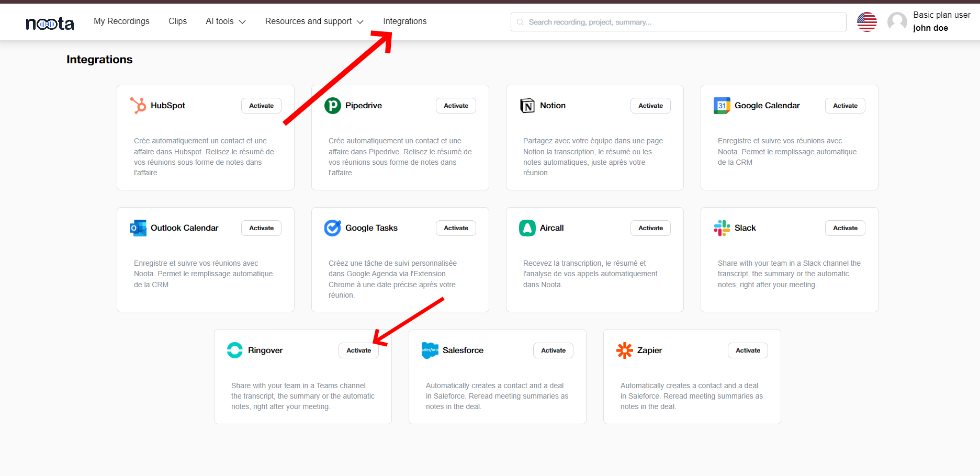Open the user profile avatar

[897, 22]
